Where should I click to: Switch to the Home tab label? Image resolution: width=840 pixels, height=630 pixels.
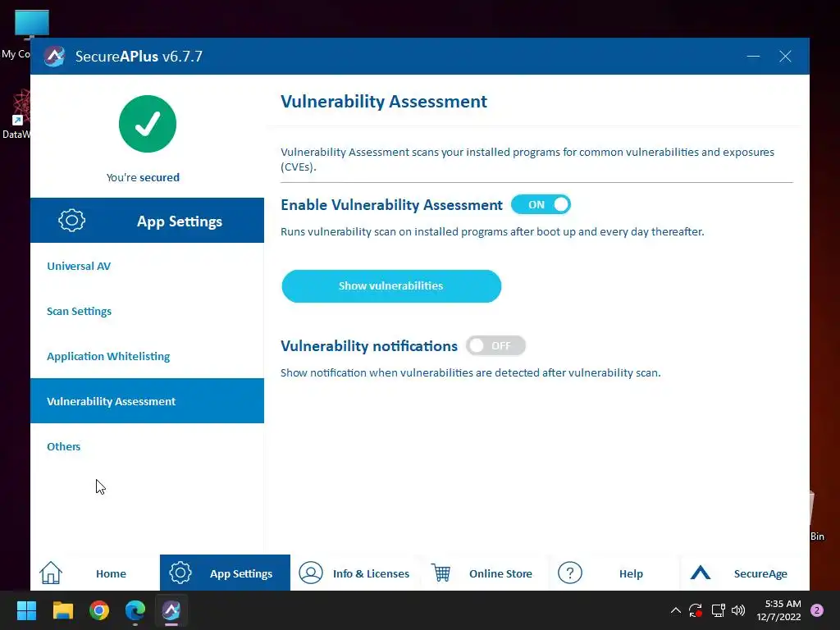coord(111,573)
